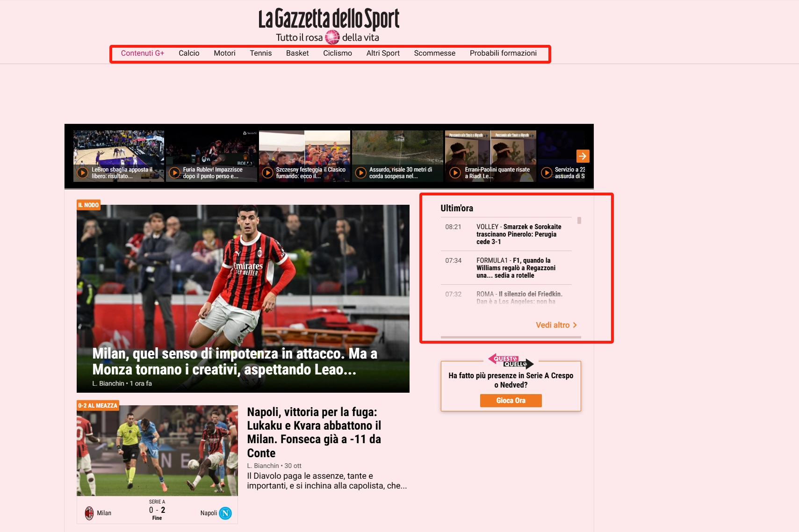Click the Crespo o Nedved quiz question
Screen dimensions: 799x532
[511, 380]
